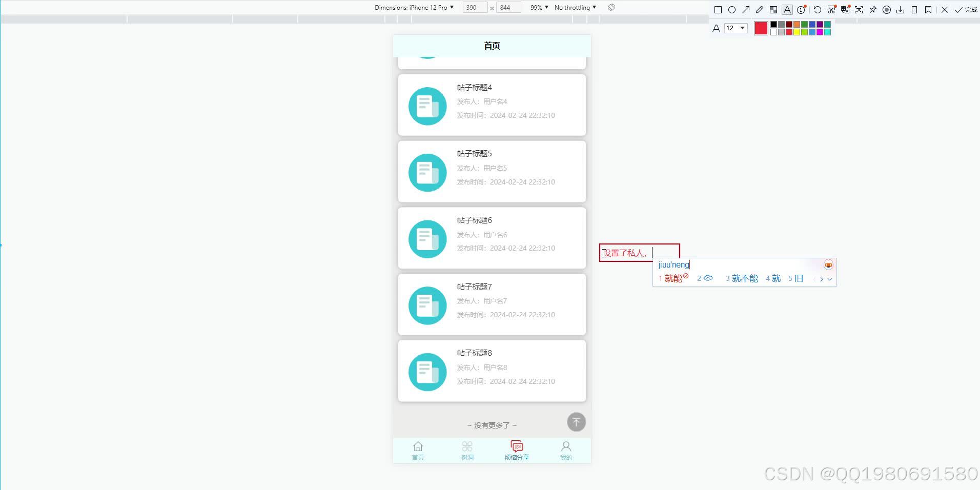Cancel the screenshot with the X icon
980x490 pixels.
tap(945, 10)
